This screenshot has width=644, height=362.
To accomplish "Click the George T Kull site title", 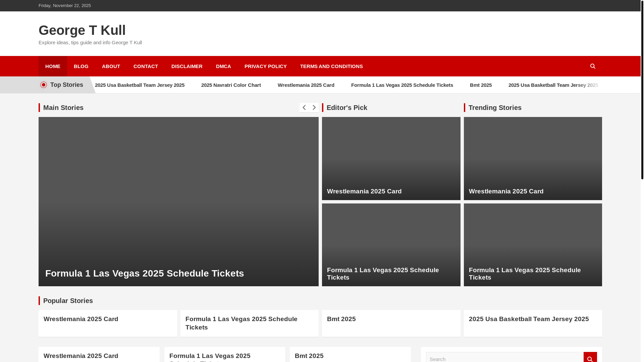I will pyautogui.click(x=82, y=30).
